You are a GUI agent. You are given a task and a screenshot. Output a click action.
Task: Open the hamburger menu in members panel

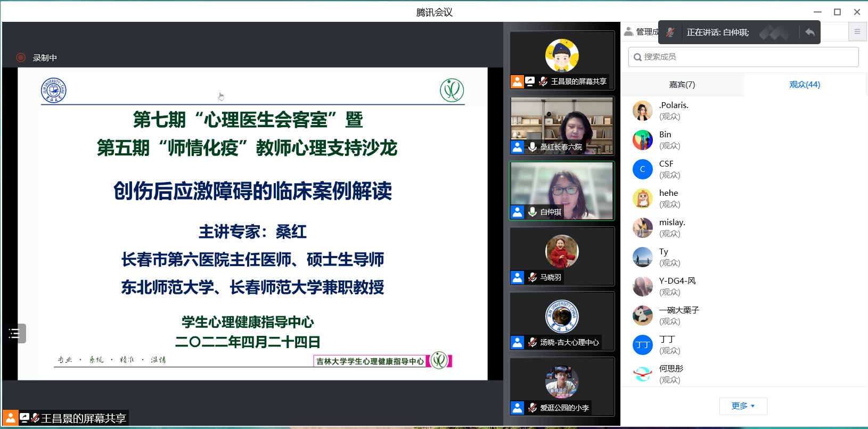(x=857, y=31)
